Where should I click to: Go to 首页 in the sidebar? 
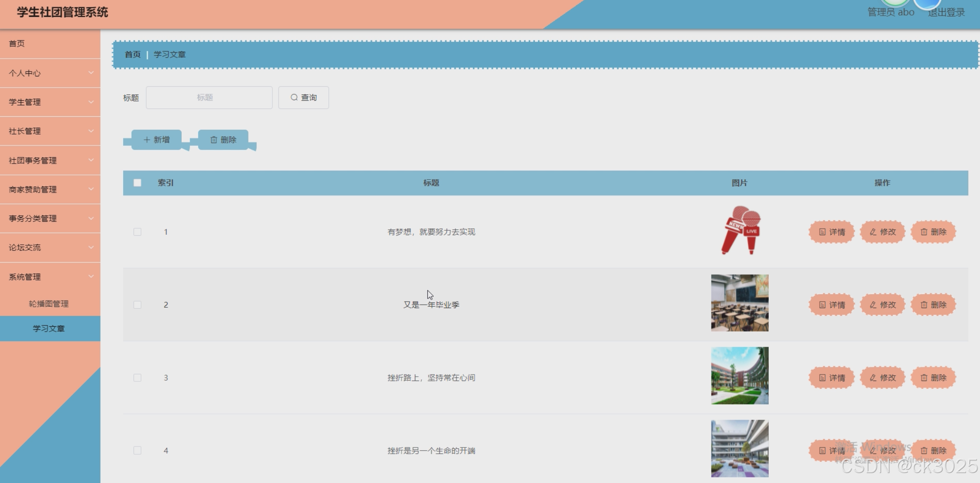[x=17, y=43]
